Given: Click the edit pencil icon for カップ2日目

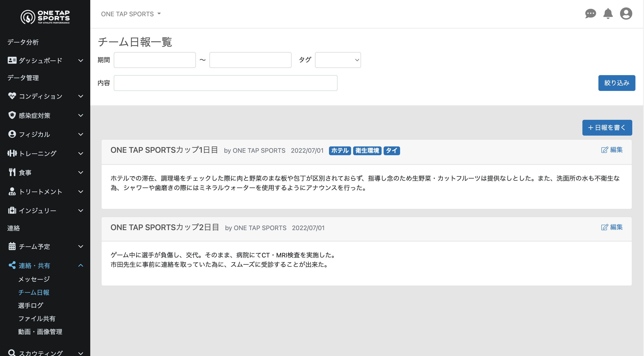Looking at the screenshot, I should pos(605,227).
